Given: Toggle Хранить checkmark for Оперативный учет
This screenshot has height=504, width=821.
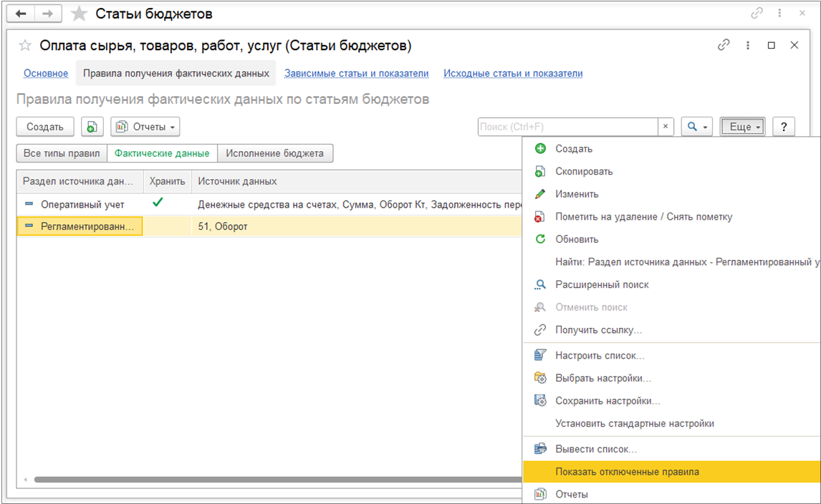Looking at the screenshot, I should click(x=158, y=203).
